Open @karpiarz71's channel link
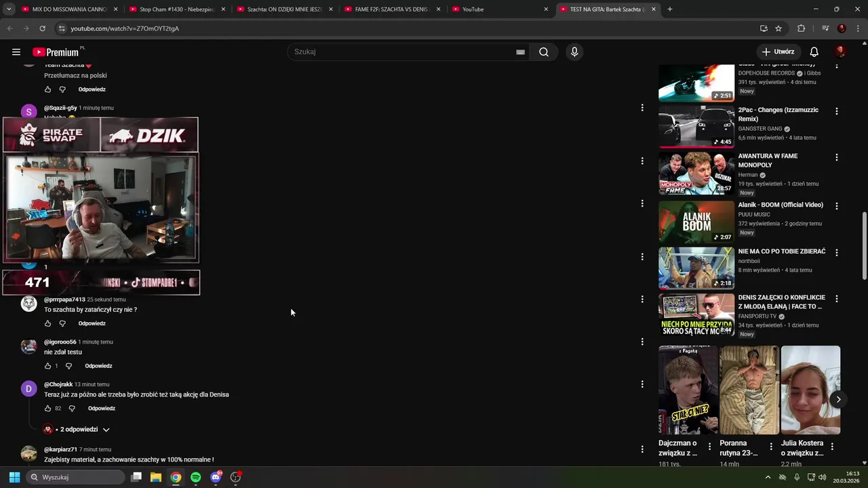This screenshot has height=488, width=868. click(60, 449)
